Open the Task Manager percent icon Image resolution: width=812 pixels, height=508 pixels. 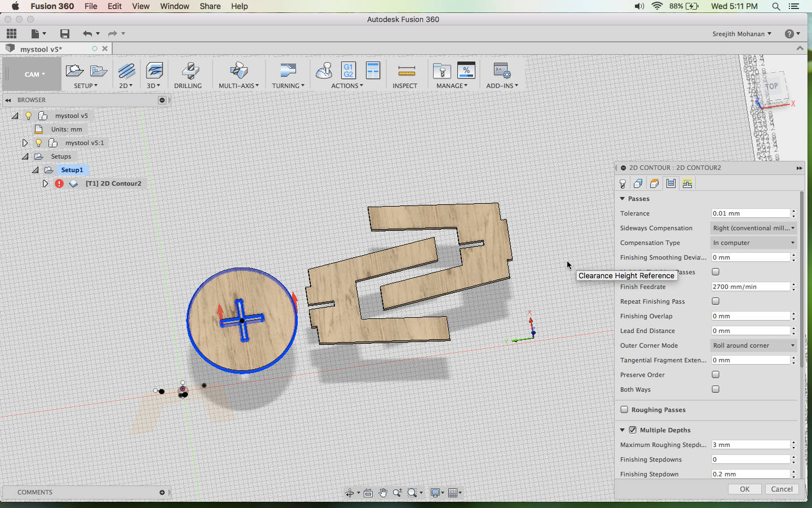click(466, 71)
